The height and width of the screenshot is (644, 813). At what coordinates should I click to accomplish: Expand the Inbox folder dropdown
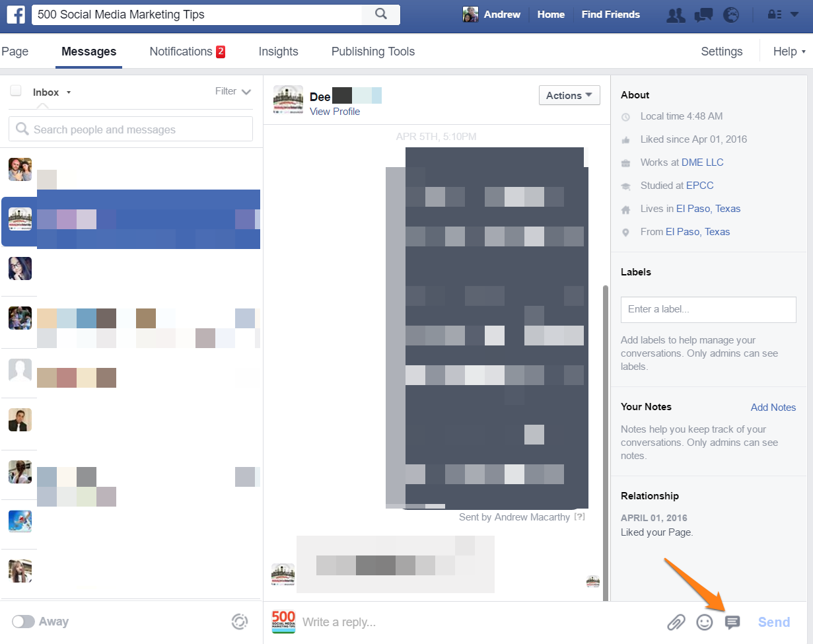52,92
